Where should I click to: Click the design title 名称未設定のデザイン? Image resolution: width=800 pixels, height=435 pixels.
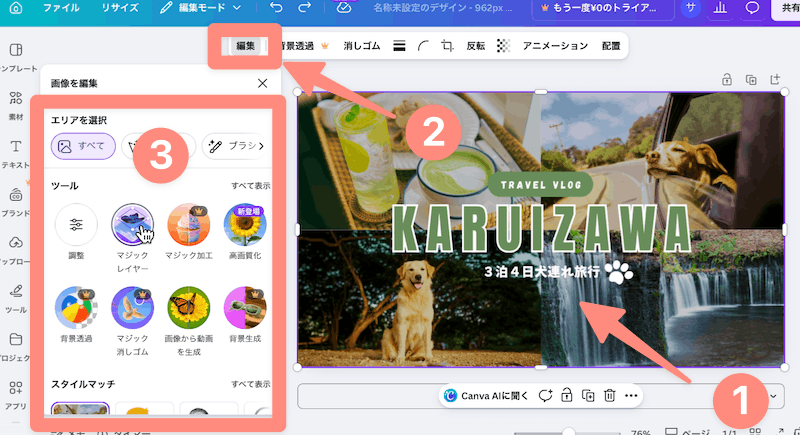click(x=443, y=8)
